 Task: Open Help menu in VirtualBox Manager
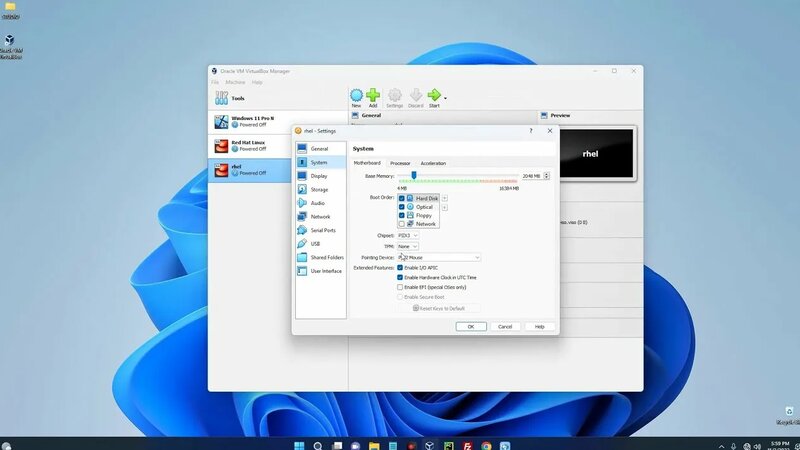(x=257, y=82)
